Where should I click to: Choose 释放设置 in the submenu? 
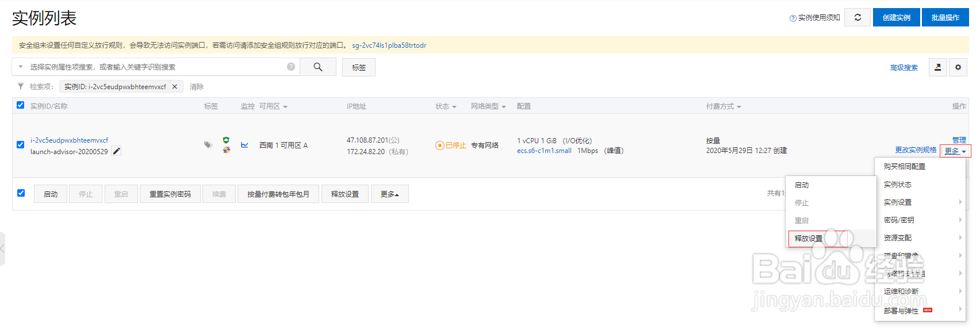[x=831, y=238]
